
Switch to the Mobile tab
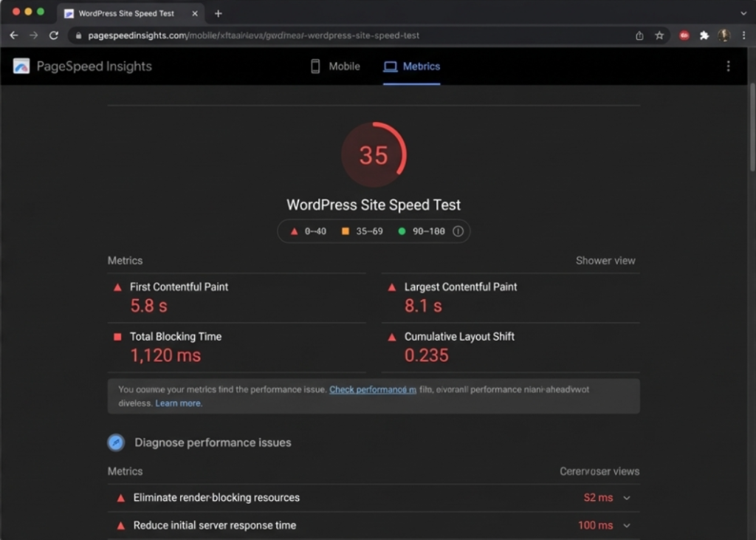[335, 66]
